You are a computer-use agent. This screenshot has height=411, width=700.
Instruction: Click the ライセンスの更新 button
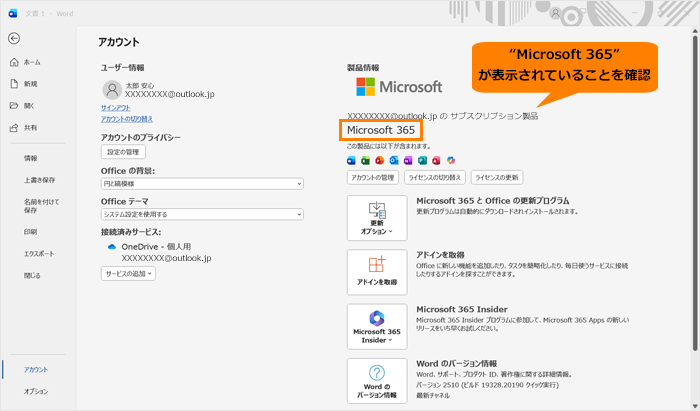(497, 177)
